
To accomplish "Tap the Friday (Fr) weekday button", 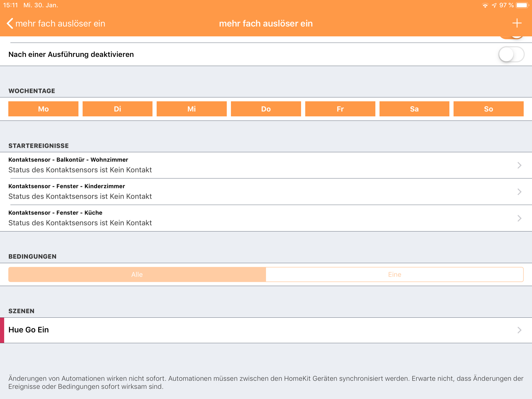I will (x=340, y=109).
